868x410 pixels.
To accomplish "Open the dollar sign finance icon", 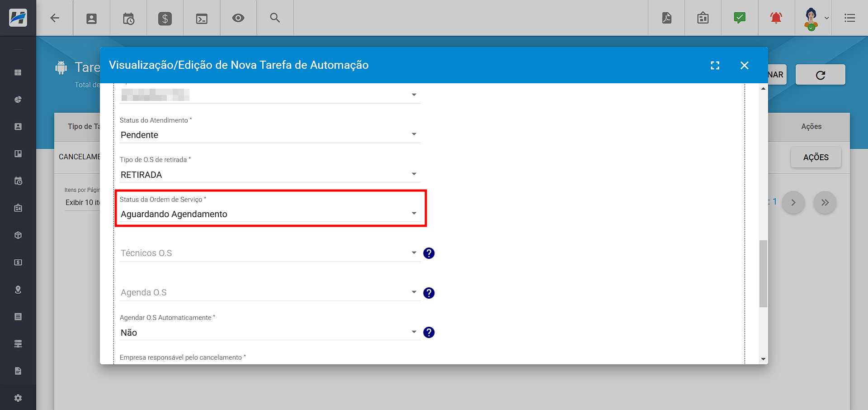I will coord(165,19).
